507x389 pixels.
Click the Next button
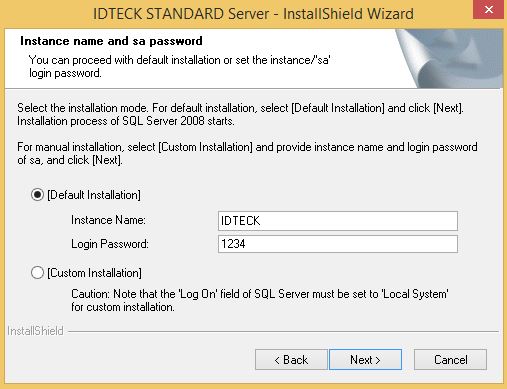[365, 360]
